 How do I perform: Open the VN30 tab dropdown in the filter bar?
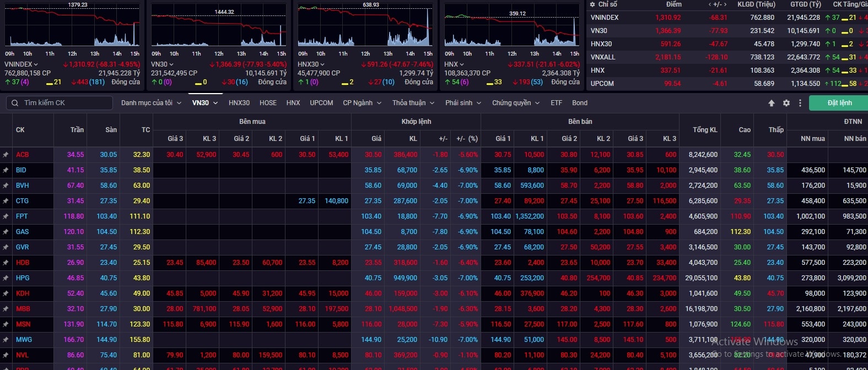click(205, 103)
